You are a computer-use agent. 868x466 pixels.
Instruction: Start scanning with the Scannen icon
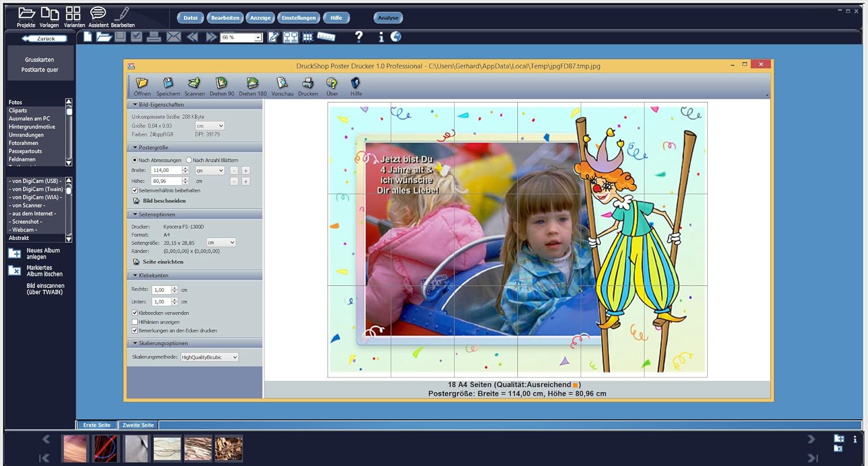[x=194, y=84]
